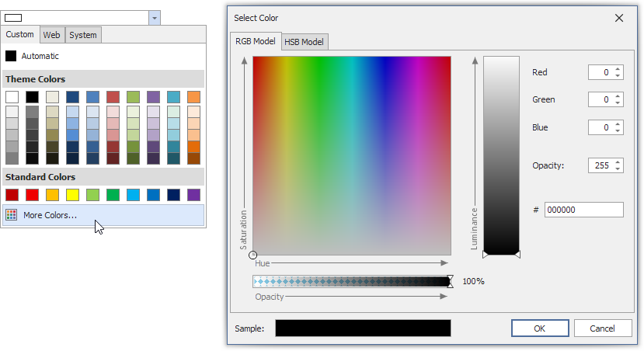Pick the tan theme color swatch
Image resolution: width=644 pixels, height=351 pixels.
point(52,97)
